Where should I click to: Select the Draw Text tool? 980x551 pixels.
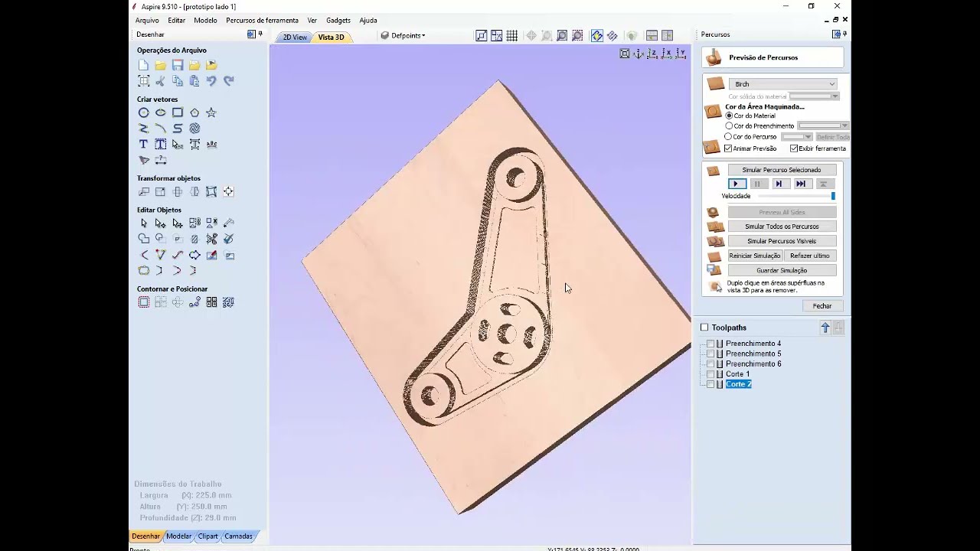pos(143,144)
